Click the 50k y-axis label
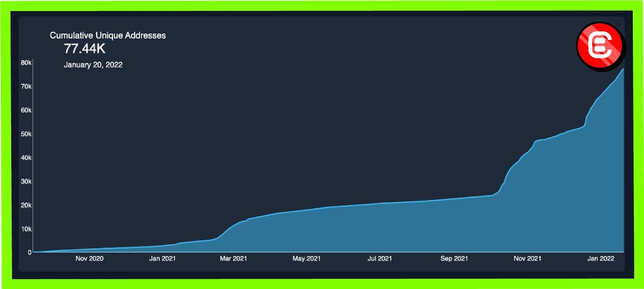Viewport: 644px width, 289px height. (x=26, y=134)
